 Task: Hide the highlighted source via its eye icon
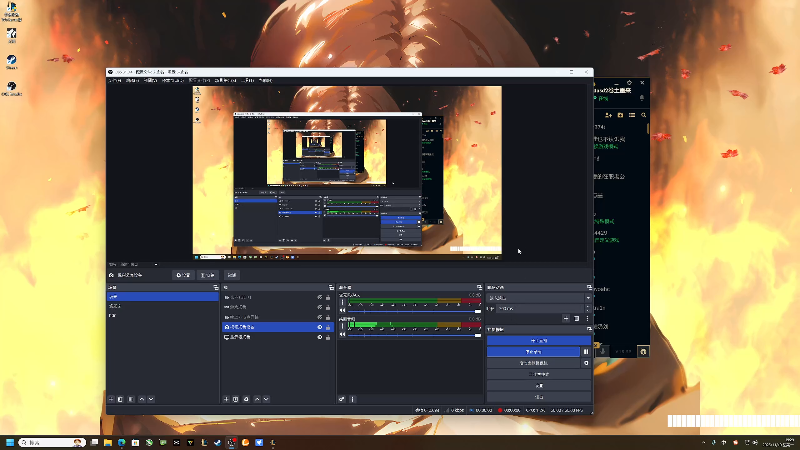pyautogui.click(x=320, y=327)
